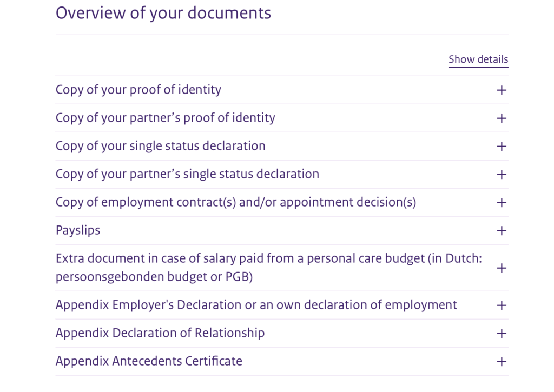Click plus icon for partner's proof of identity

(x=502, y=118)
